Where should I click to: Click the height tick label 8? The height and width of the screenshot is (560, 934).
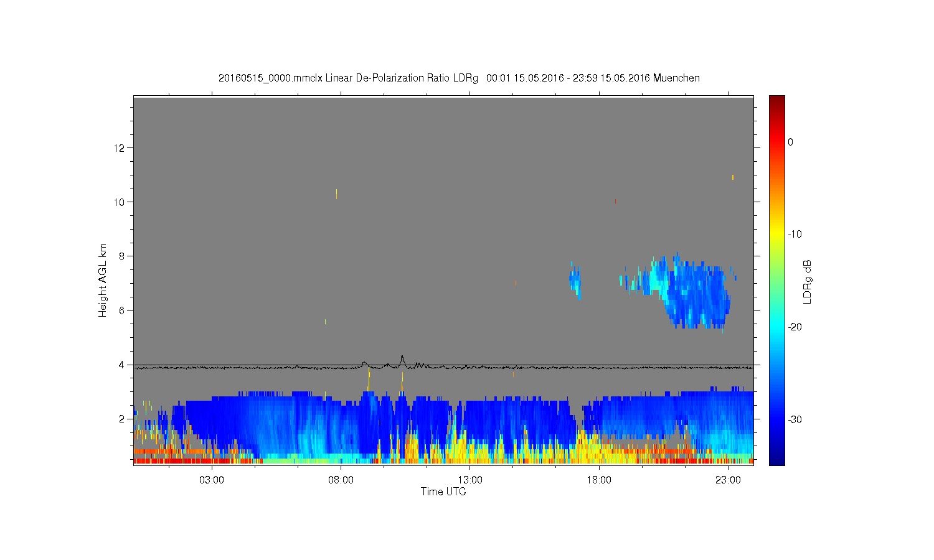pyautogui.click(x=123, y=256)
